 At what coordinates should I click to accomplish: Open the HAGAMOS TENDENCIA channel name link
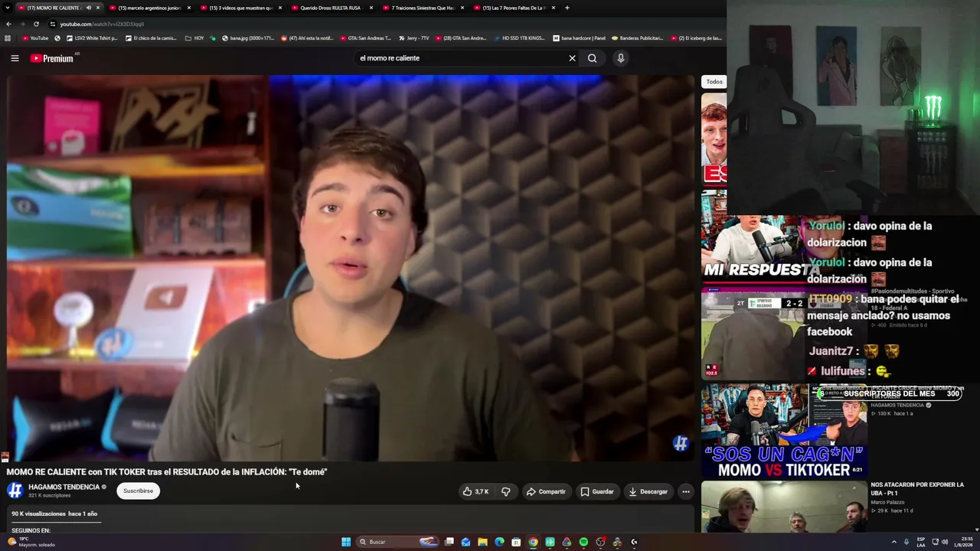64,487
